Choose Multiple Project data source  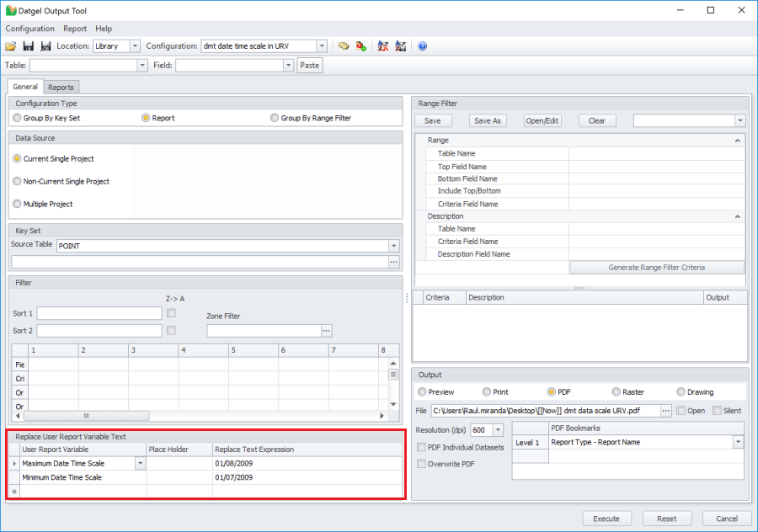click(x=17, y=204)
